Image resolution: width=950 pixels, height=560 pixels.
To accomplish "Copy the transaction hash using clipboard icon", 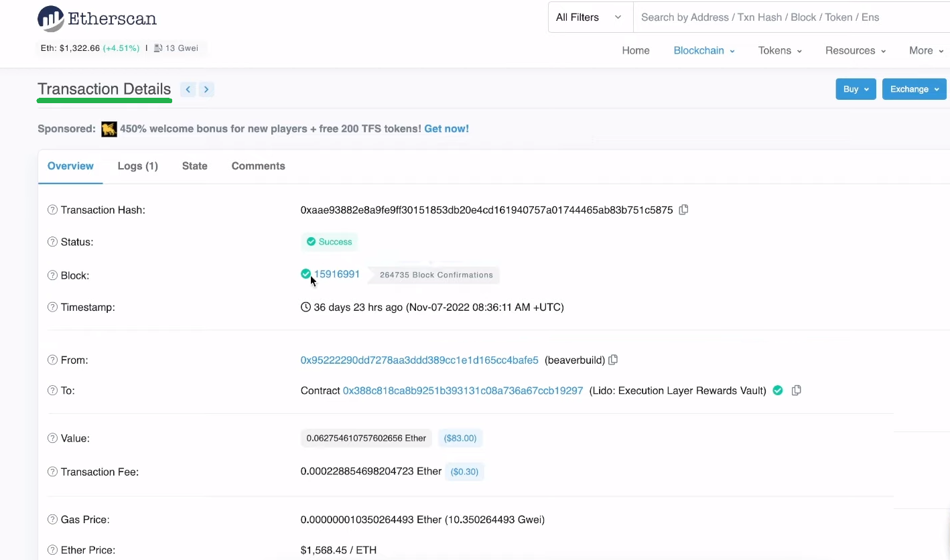I will 683,210.
